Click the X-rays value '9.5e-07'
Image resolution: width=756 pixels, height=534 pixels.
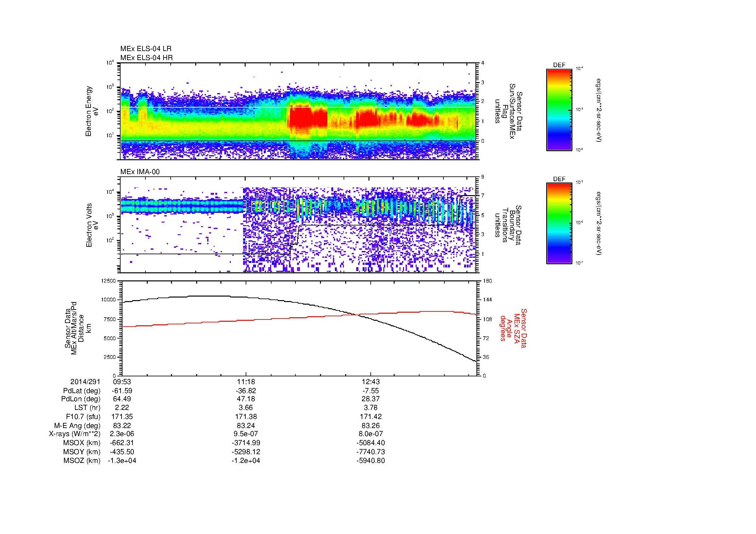pos(246,434)
